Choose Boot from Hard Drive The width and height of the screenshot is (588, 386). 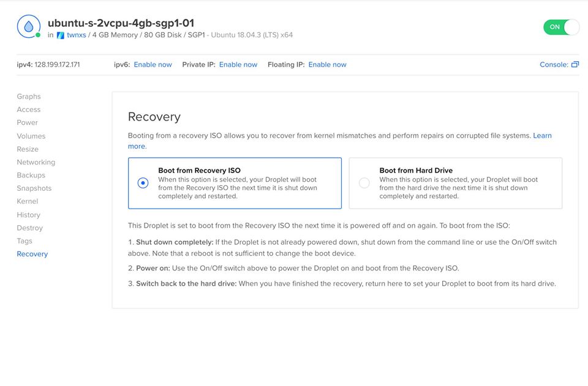coord(364,182)
